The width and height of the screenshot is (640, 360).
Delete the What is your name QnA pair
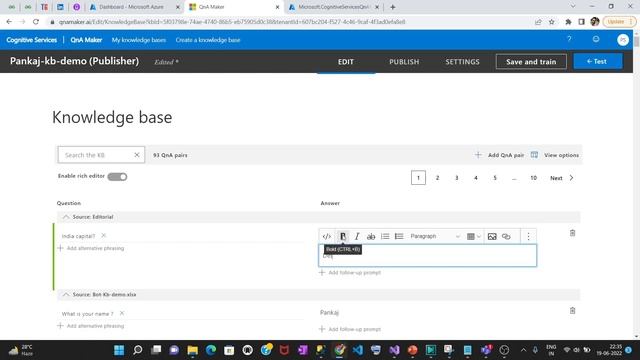tap(572, 311)
